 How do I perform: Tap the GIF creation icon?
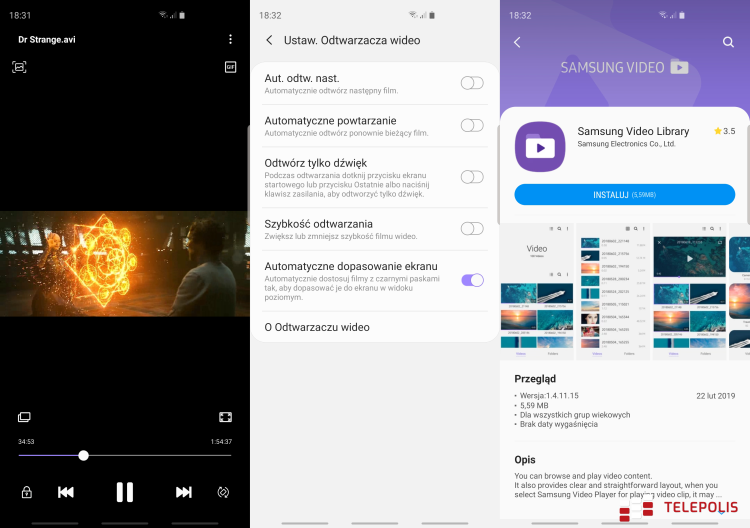[x=230, y=67]
